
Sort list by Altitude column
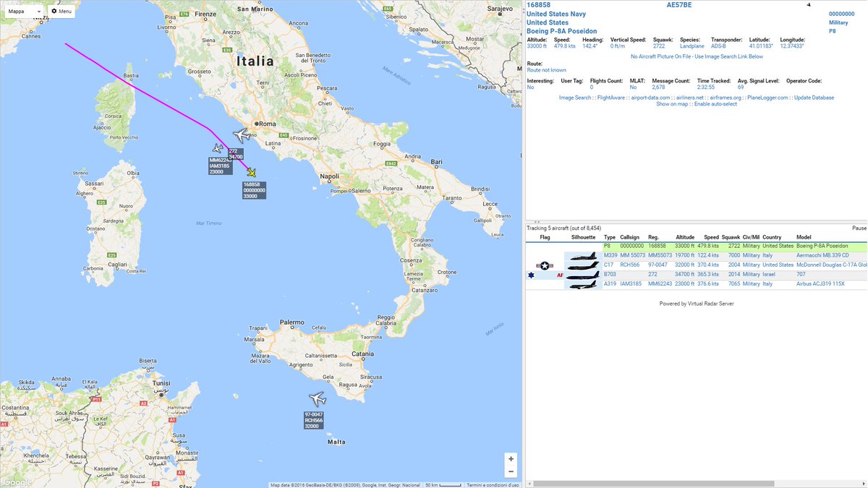pos(684,237)
